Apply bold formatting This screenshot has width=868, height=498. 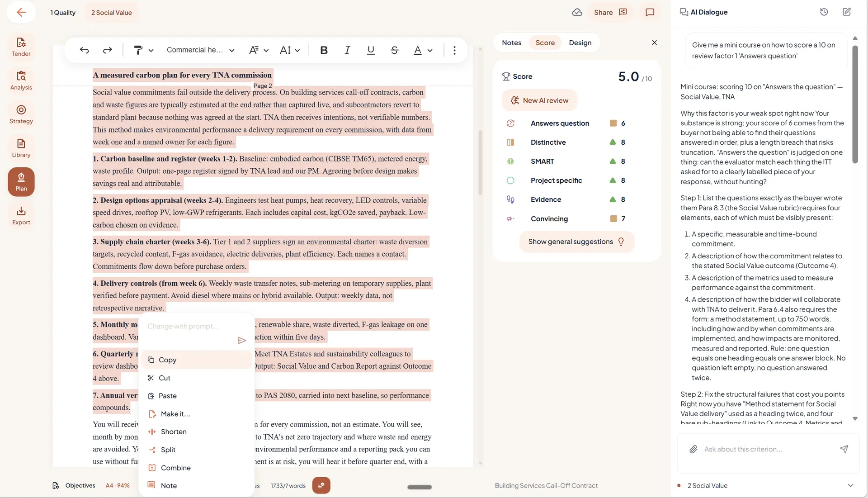click(x=324, y=50)
